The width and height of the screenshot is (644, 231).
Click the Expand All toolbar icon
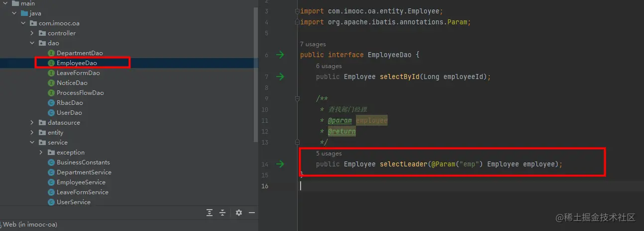point(210,213)
